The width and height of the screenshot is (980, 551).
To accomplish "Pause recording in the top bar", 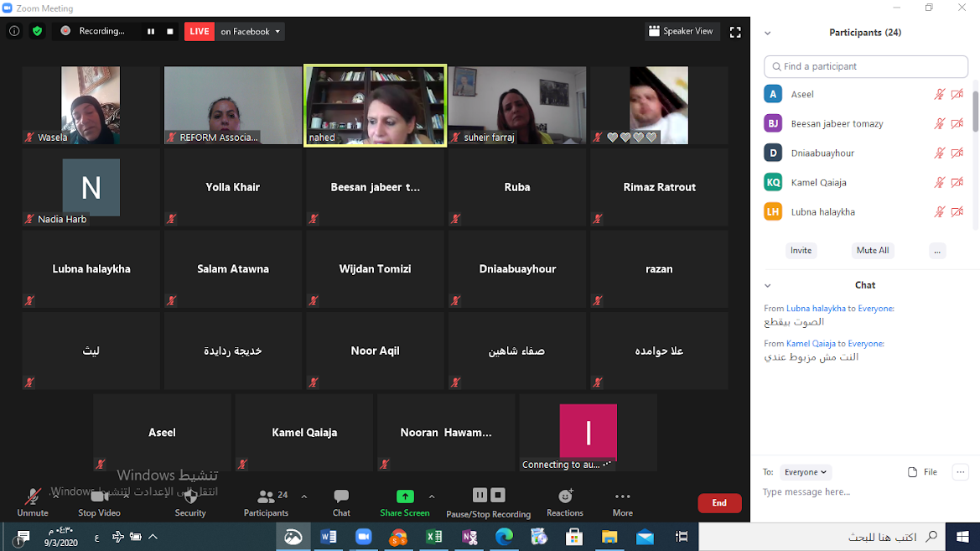I will (151, 31).
